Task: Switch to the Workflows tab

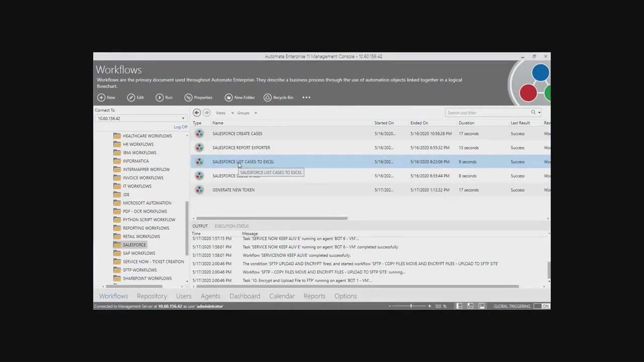Action: click(113, 296)
